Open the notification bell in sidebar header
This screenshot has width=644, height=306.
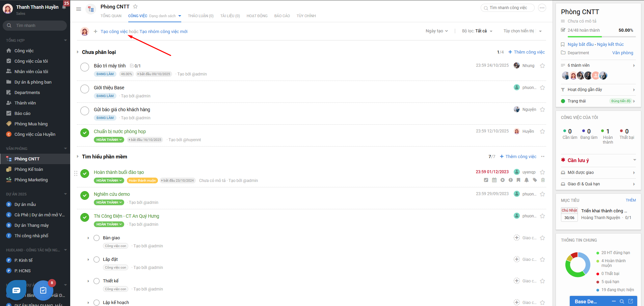click(64, 7)
